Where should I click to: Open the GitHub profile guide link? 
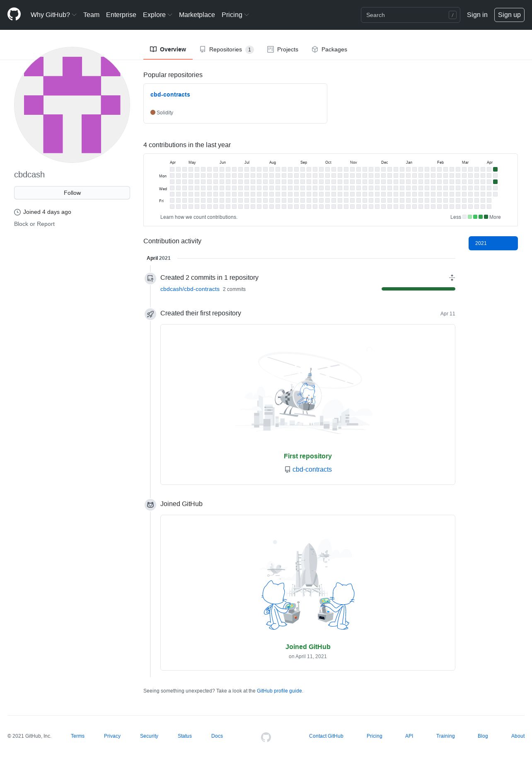(279, 691)
